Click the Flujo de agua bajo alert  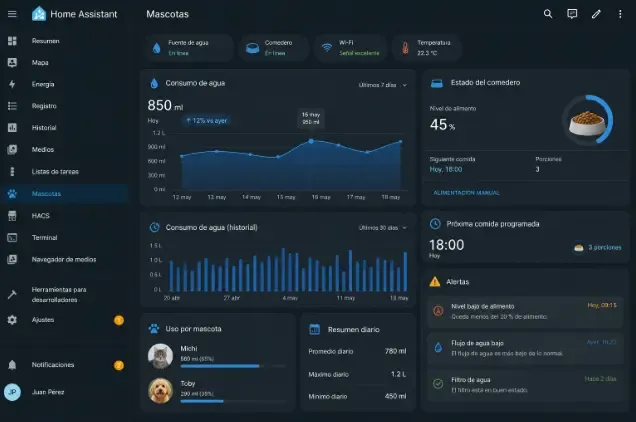525,348
